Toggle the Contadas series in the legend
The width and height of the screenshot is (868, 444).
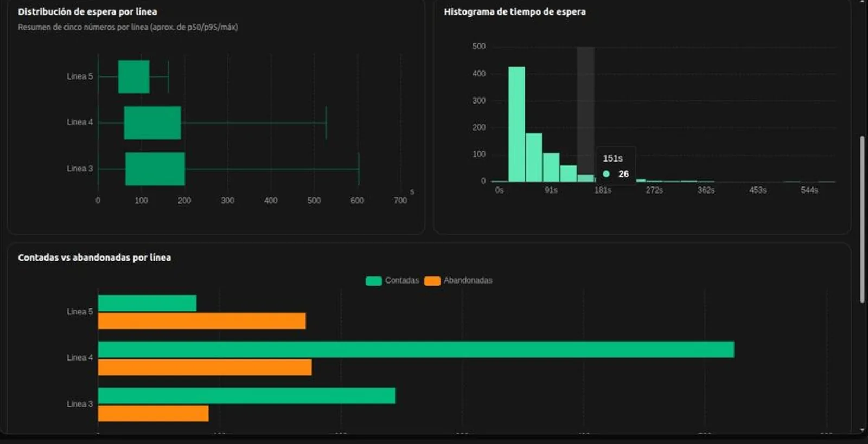(x=392, y=280)
